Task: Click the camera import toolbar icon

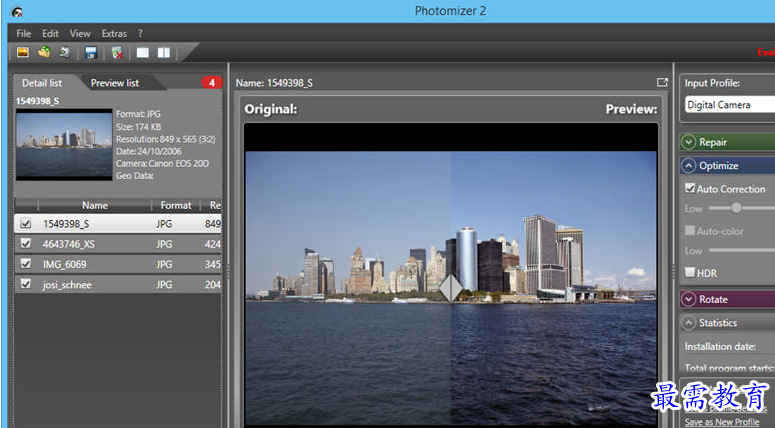Action: [65, 52]
